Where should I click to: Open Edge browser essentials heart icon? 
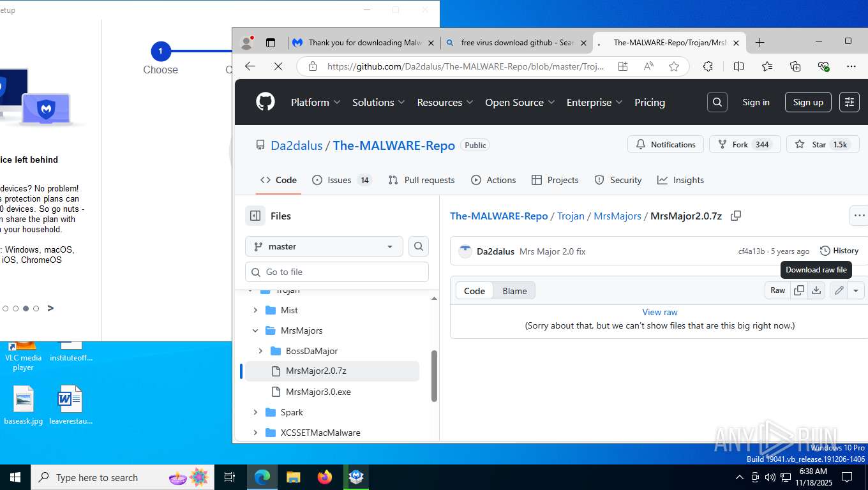pos(823,66)
